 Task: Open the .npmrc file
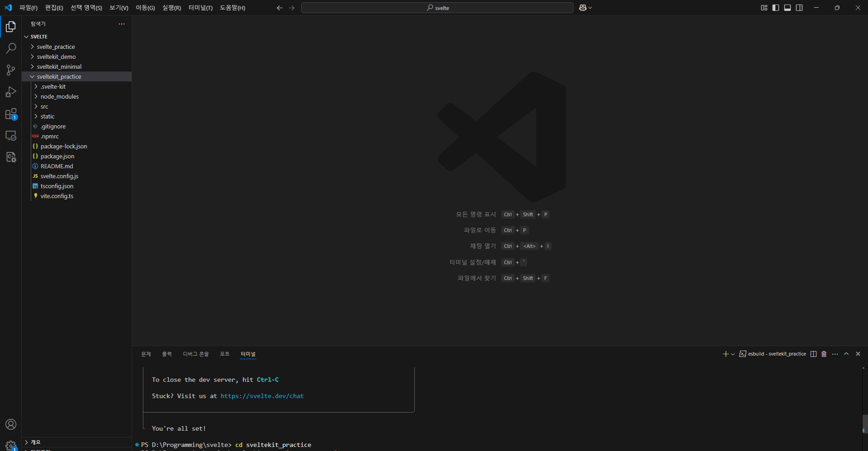click(77, 136)
